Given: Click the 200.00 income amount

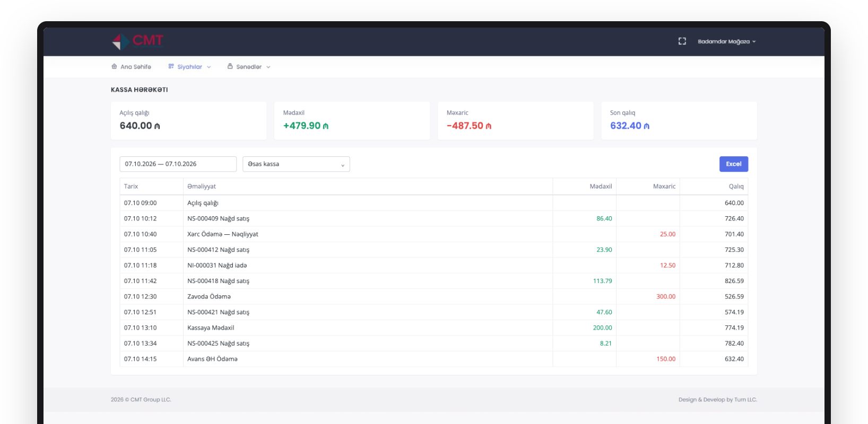Looking at the screenshot, I should 602,328.
